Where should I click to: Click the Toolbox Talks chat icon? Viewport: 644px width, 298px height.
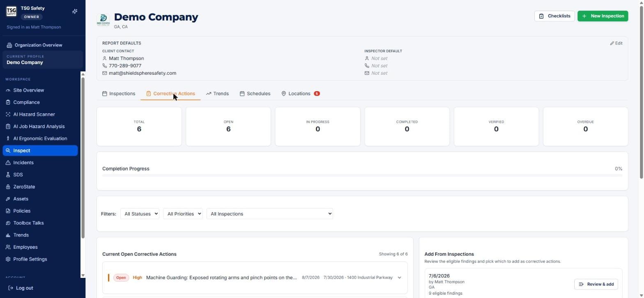click(8, 223)
